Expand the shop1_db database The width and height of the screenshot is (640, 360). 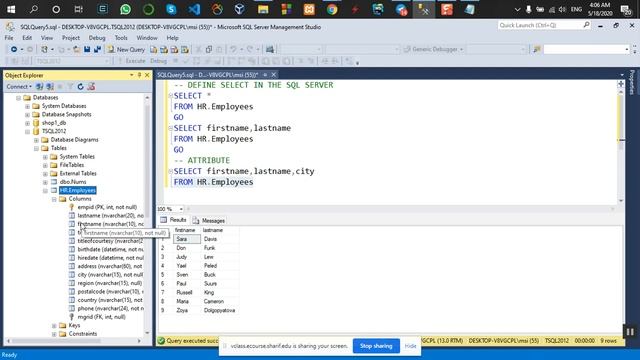tap(27, 123)
